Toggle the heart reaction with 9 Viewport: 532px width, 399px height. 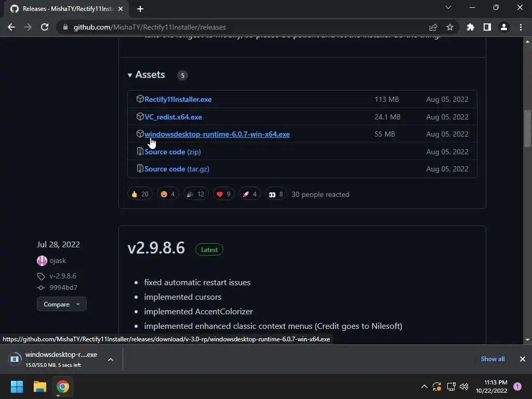pos(223,194)
